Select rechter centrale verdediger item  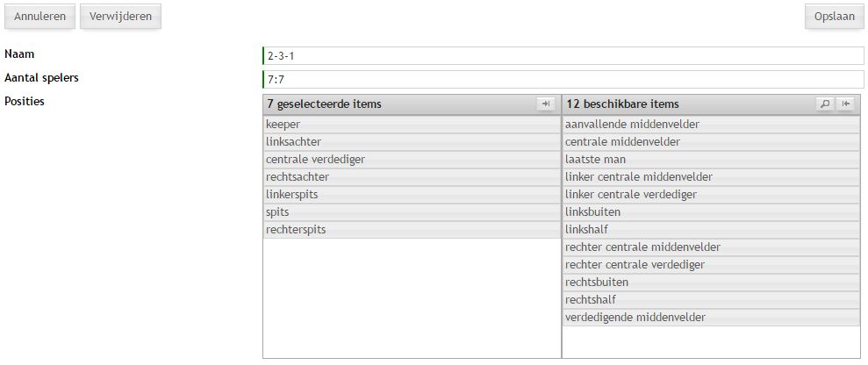(x=710, y=265)
